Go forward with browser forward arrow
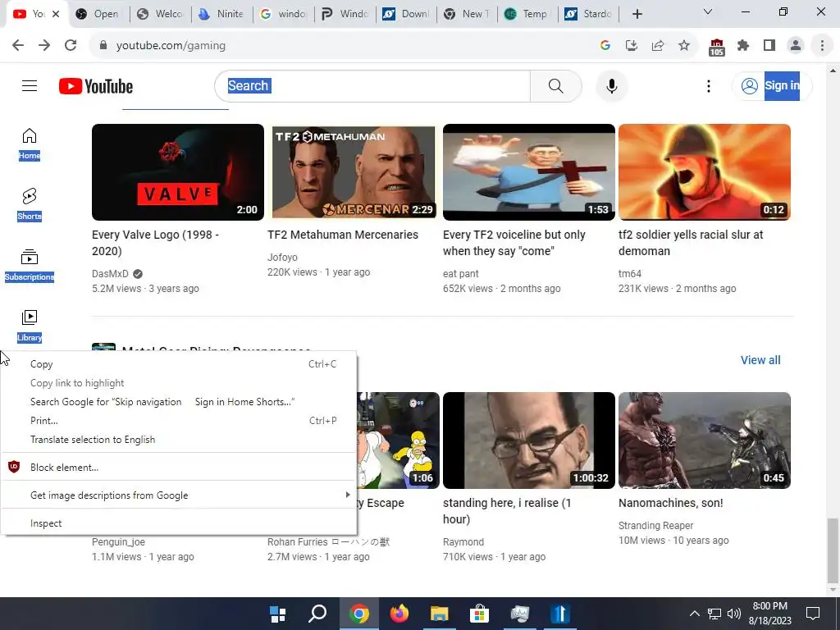The height and width of the screenshot is (630, 840). 44,46
